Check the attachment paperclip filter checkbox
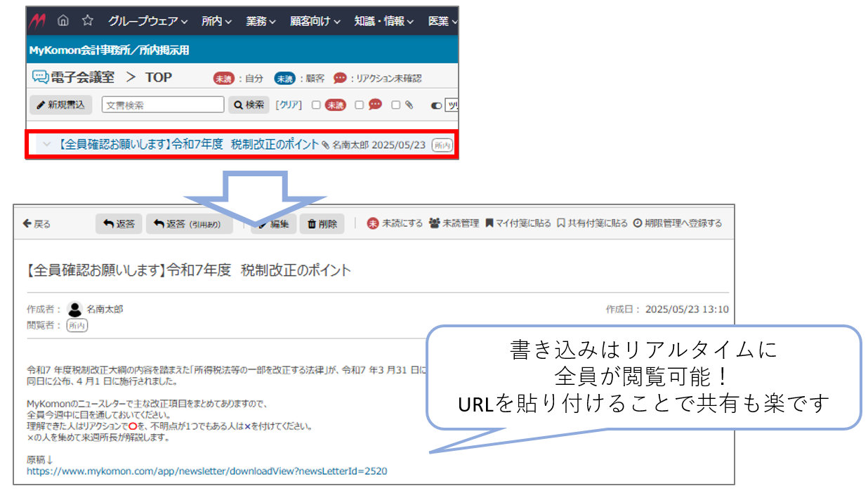The width and height of the screenshot is (868, 493). pyautogui.click(x=395, y=105)
